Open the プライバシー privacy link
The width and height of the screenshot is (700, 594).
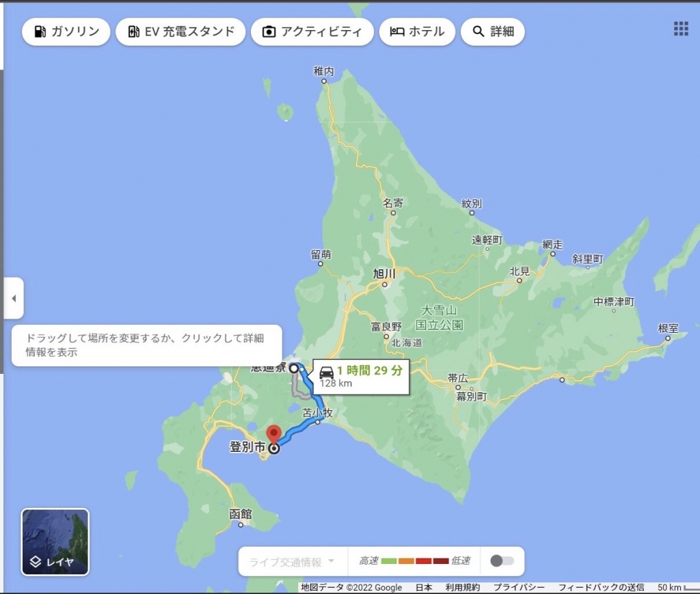(519, 588)
